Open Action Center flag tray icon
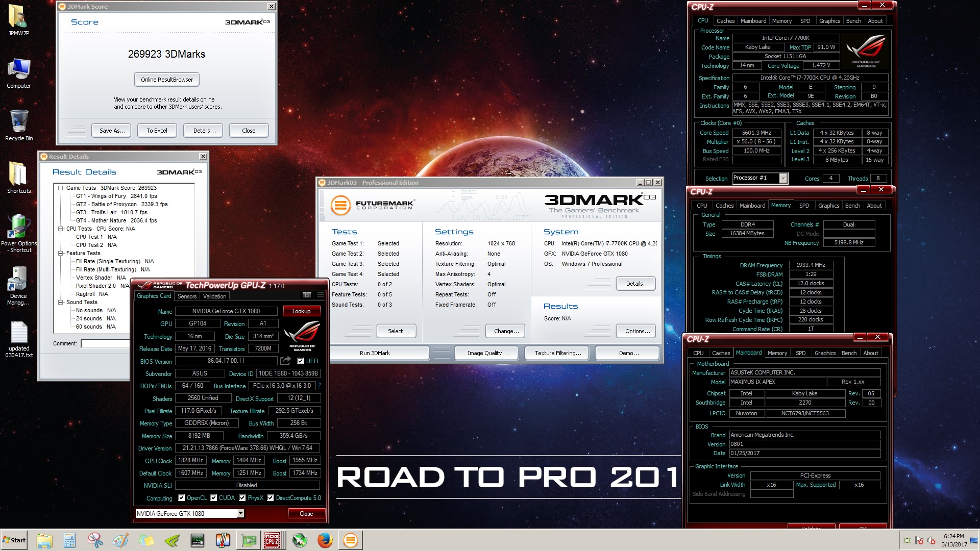The image size is (980, 551). point(919,540)
